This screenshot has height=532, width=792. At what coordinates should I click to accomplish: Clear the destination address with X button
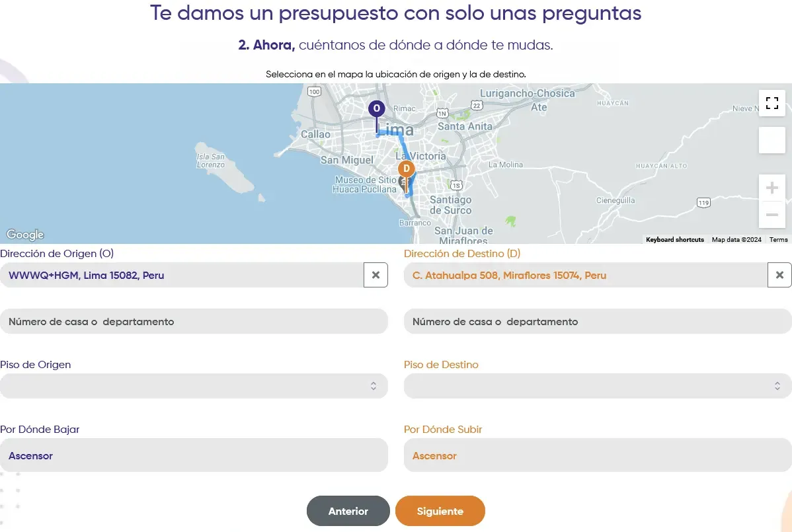pyautogui.click(x=779, y=275)
